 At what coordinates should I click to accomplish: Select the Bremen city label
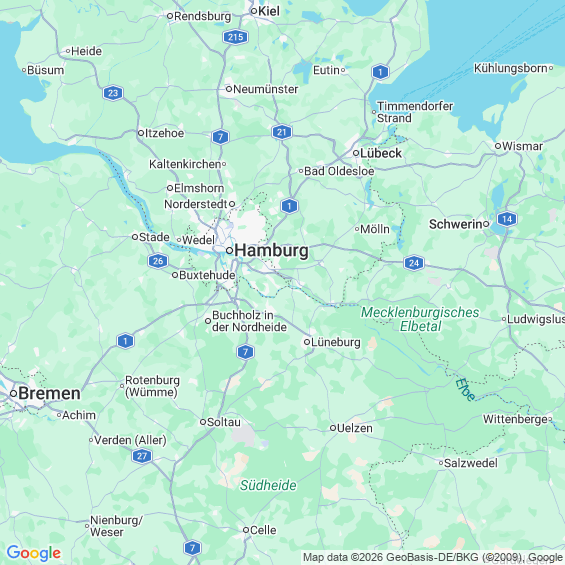pos(49,393)
